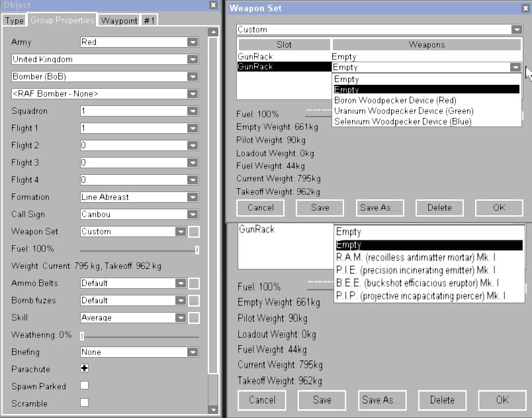Choose P.I.E. precision incinerating emitter Mk. I
Screen dimensions: 532x418
pyautogui.click(x=429, y=270)
